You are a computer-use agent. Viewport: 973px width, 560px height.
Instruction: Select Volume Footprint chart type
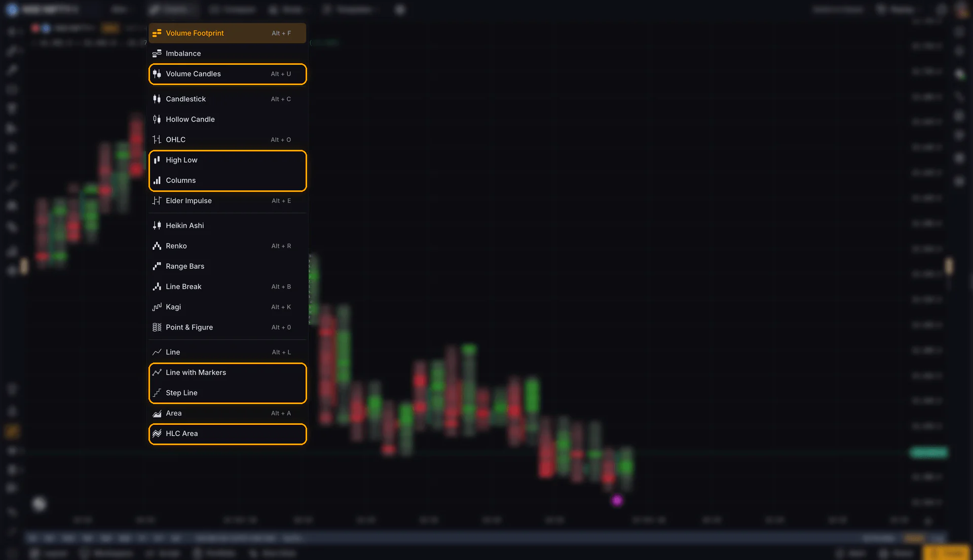tap(227, 33)
